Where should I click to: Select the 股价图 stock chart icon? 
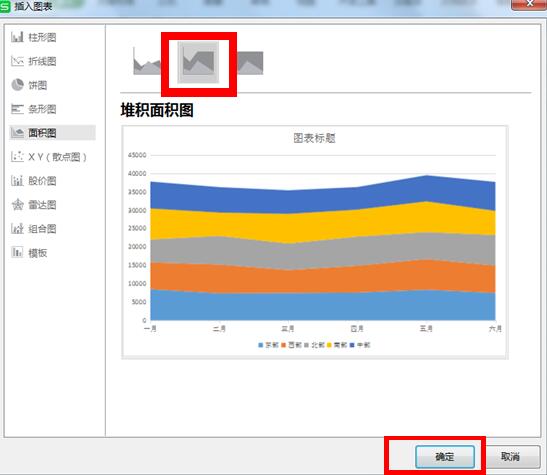pos(17,180)
